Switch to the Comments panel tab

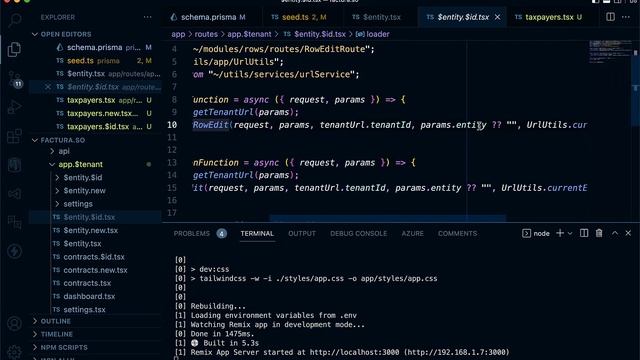pos(457,233)
